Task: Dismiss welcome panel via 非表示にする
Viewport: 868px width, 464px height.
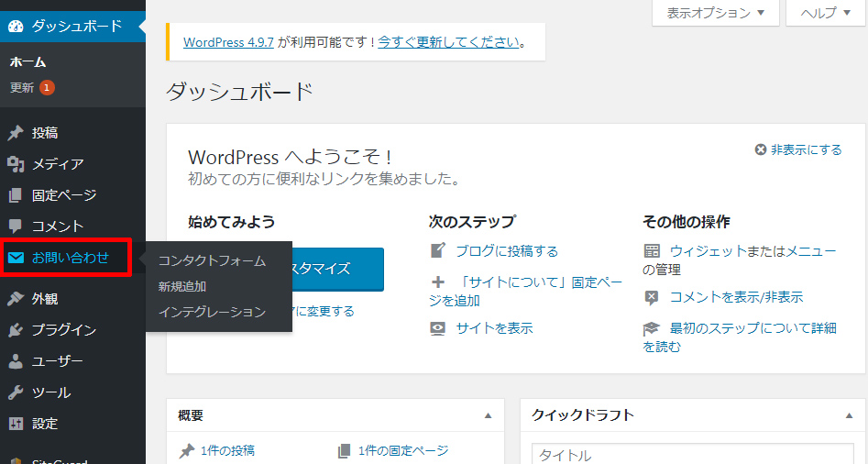Action: point(797,149)
